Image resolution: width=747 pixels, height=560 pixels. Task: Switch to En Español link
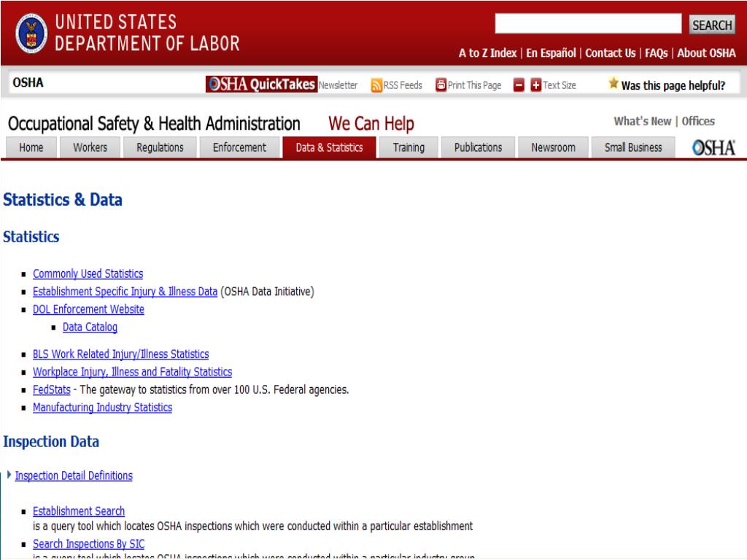tap(551, 52)
